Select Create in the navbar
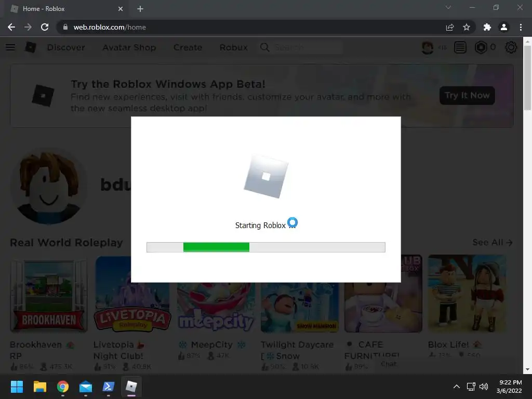This screenshot has width=532, height=399. [188, 47]
